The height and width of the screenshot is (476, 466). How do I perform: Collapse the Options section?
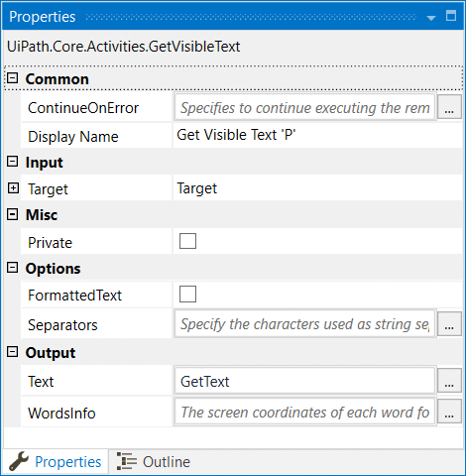(x=13, y=268)
